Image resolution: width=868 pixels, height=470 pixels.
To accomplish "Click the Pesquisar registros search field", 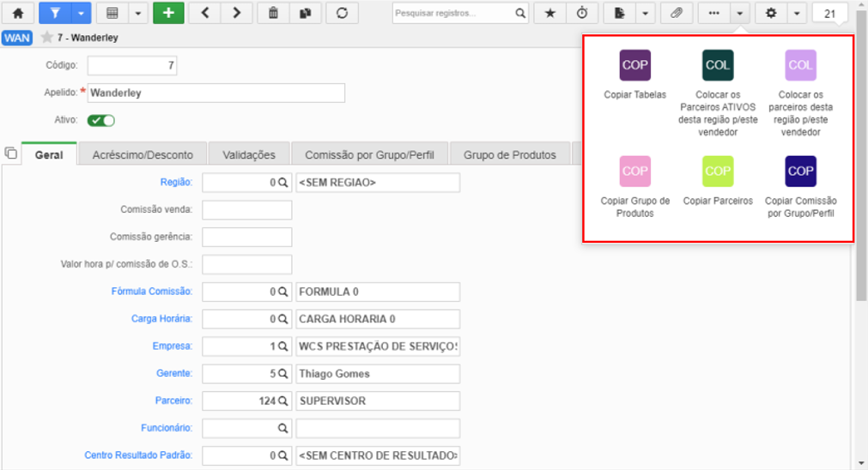I will click(453, 13).
